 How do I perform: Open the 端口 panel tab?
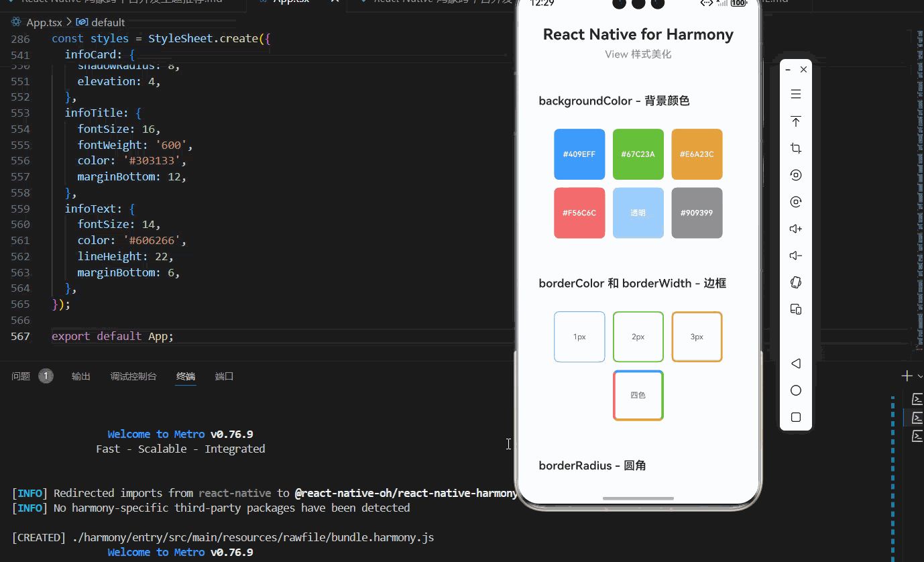click(x=224, y=376)
